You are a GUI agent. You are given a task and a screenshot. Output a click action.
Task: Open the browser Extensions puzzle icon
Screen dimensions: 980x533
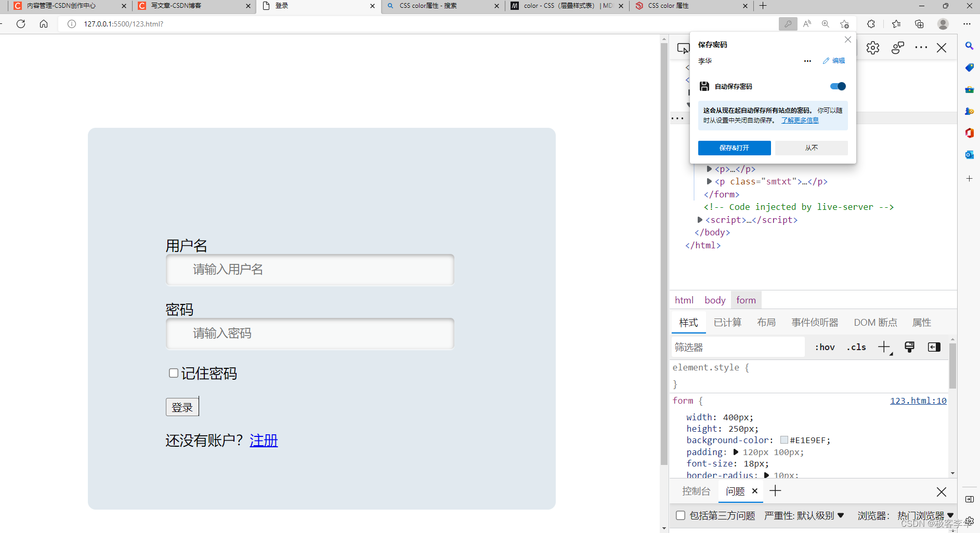coord(871,24)
